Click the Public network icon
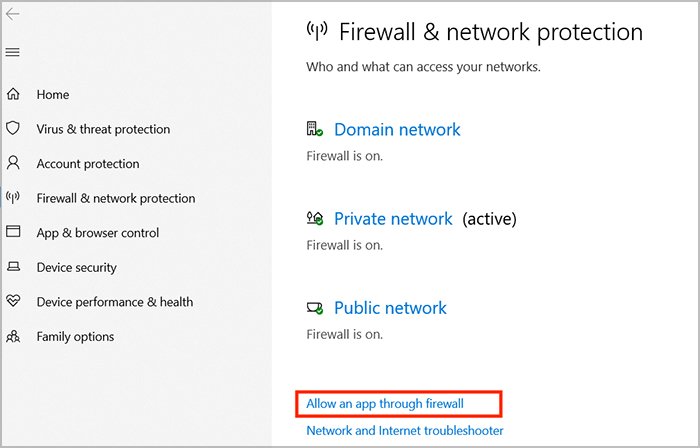Screen dimensions: 700x448 tap(314, 308)
